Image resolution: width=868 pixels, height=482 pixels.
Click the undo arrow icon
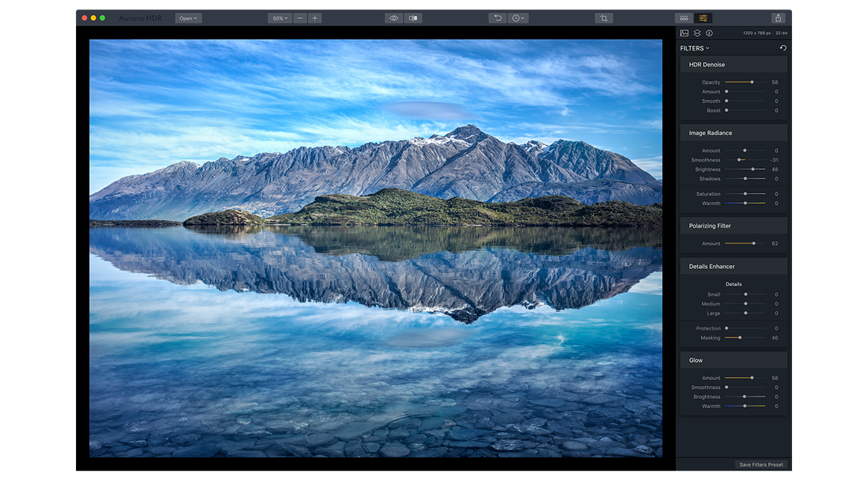pyautogui.click(x=497, y=18)
